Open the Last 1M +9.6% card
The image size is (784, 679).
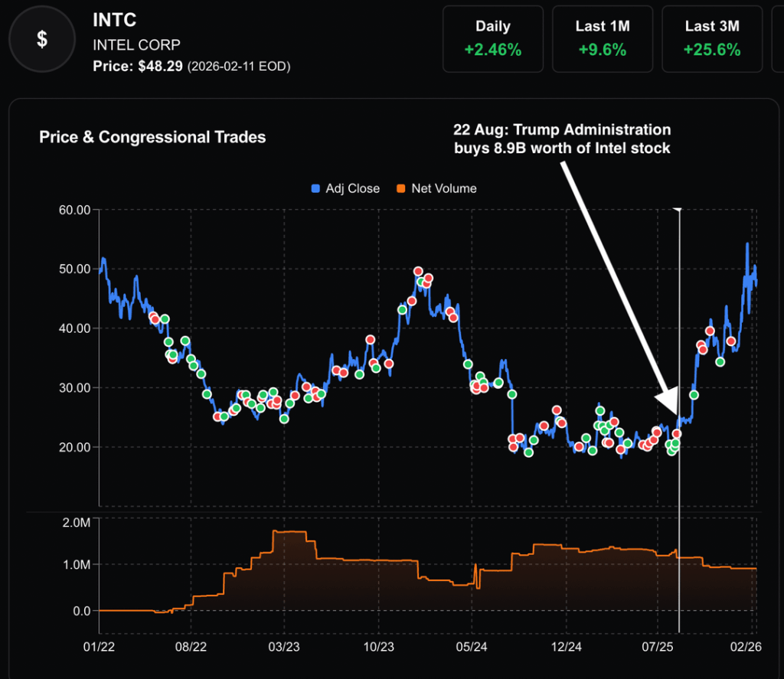coord(603,39)
